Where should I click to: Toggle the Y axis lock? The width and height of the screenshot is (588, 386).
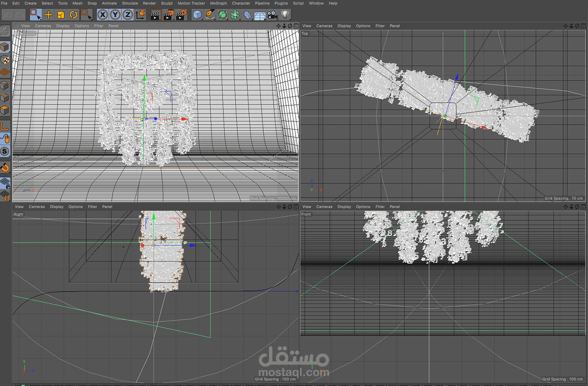115,15
